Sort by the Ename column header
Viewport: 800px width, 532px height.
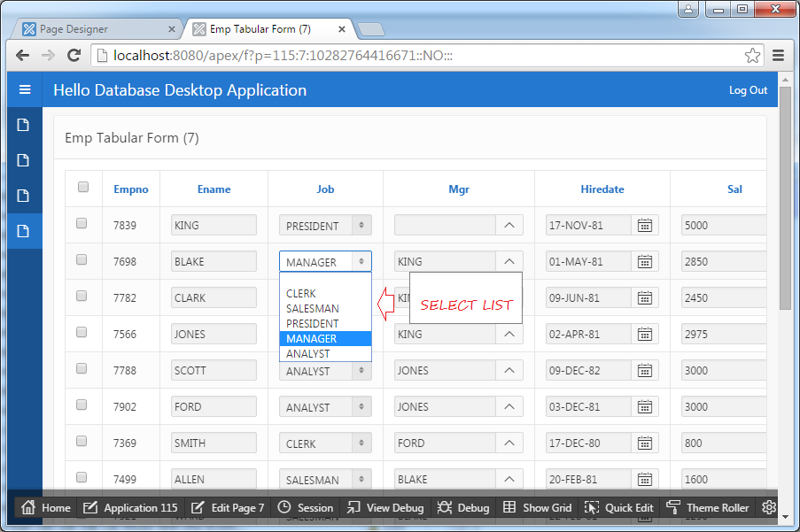214,189
